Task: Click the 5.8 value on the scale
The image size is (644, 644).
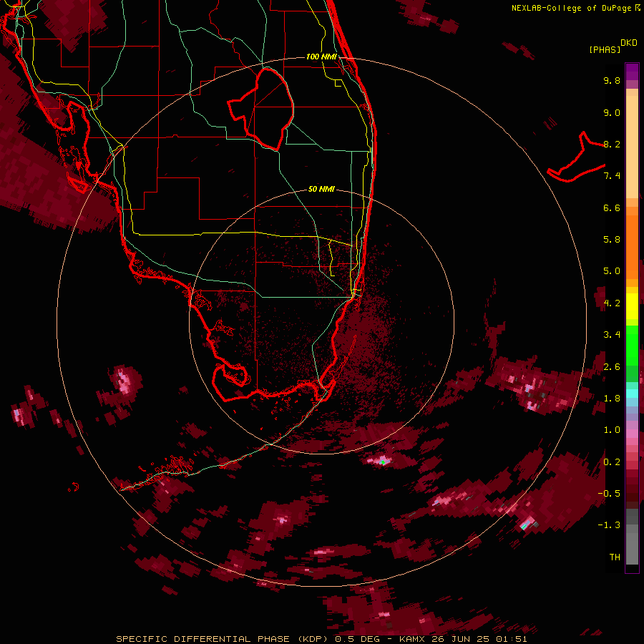Action: (612, 240)
